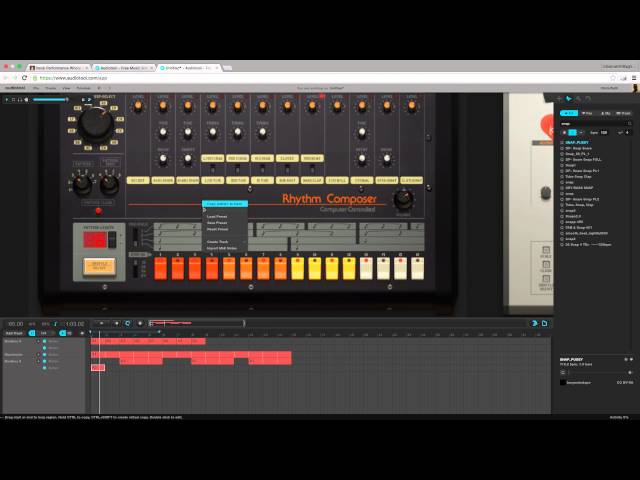Image resolution: width=640 pixels, height=480 pixels.
Task: Choose Import Midi Notes in the context menu
Action: 222,248
